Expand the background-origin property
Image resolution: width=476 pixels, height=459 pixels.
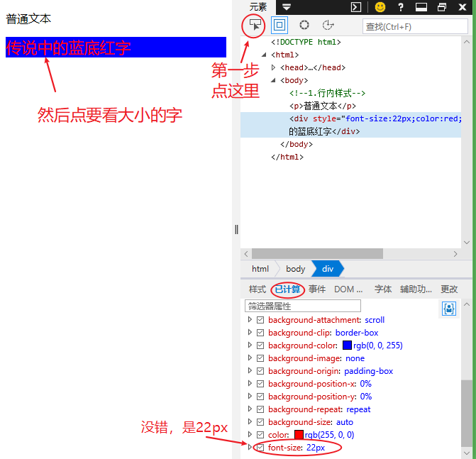click(250, 370)
